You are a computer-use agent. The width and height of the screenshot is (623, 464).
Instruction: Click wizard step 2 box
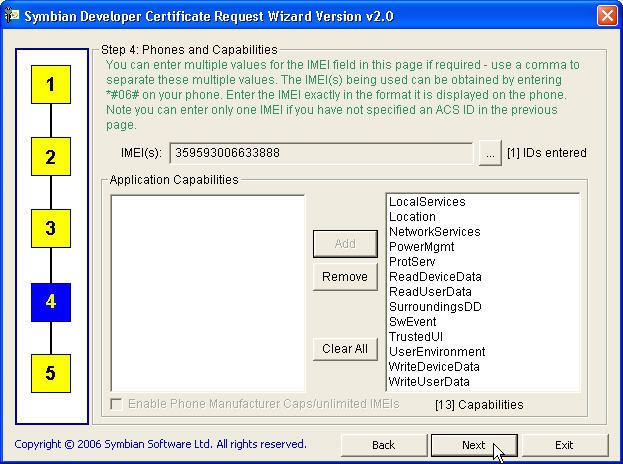pos(51,157)
